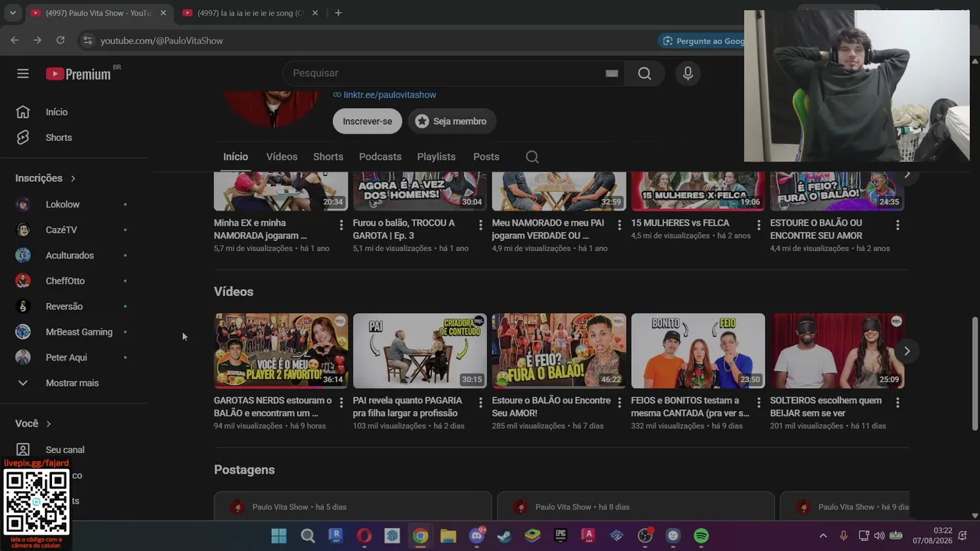Play the FEIOS e BONITOS video thumbnail
The width and height of the screenshot is (980, 551).
click(698, 350)
